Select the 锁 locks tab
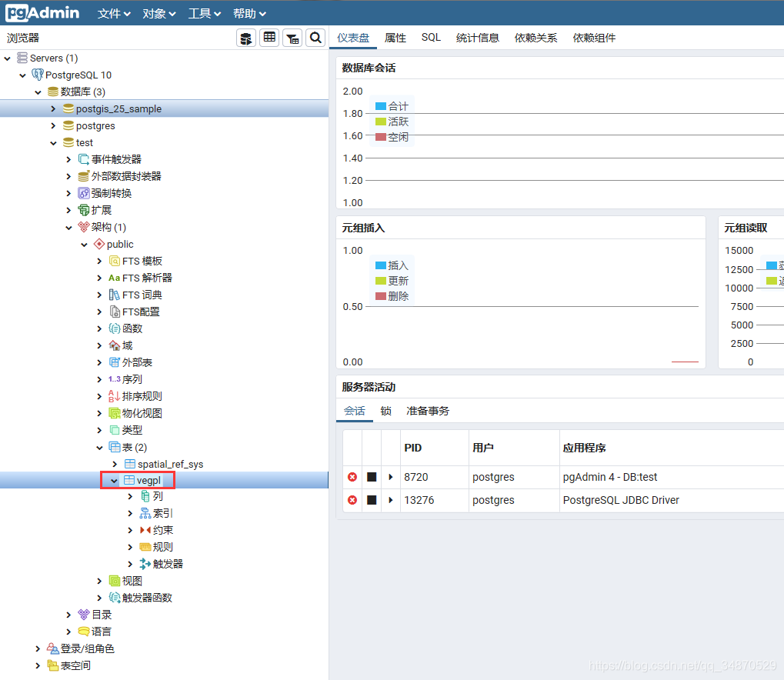Viewport: 784px width, 680px height. tap(385, 411)
